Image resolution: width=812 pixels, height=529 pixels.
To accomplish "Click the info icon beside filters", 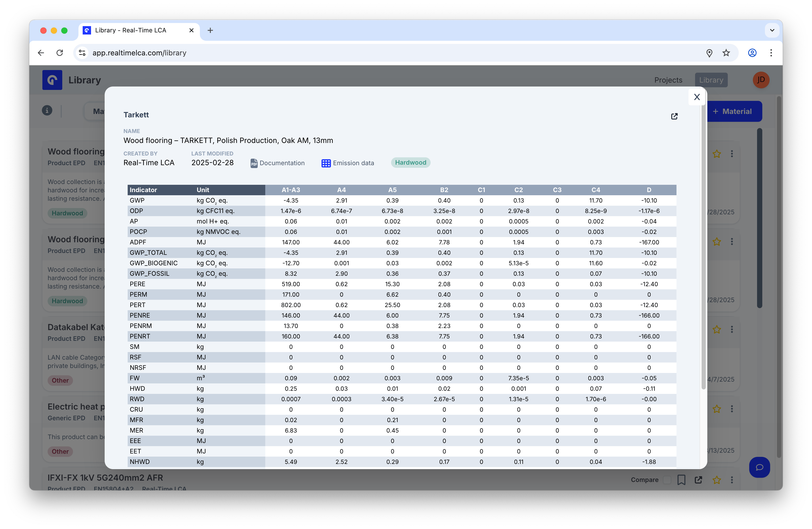I will click(47, 111).
